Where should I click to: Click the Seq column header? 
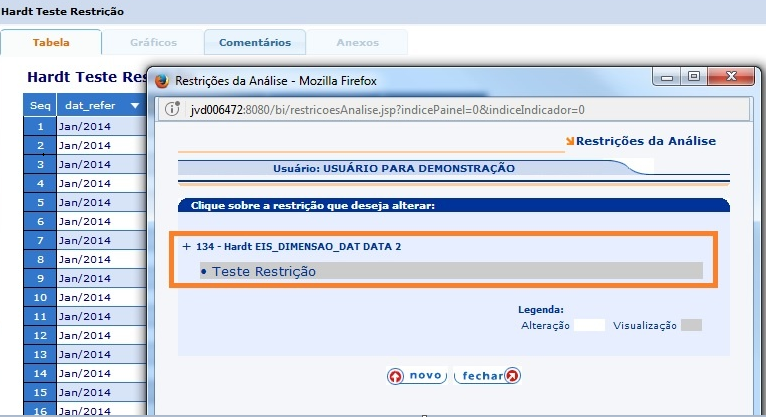point(40,105)
